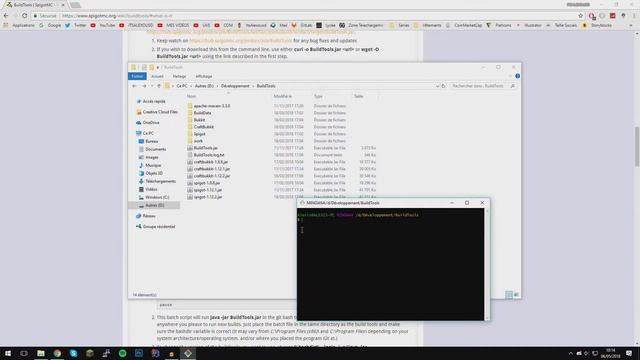Open a new Chrome tab
The image size is (640, 360).
[x=75, y=5]
